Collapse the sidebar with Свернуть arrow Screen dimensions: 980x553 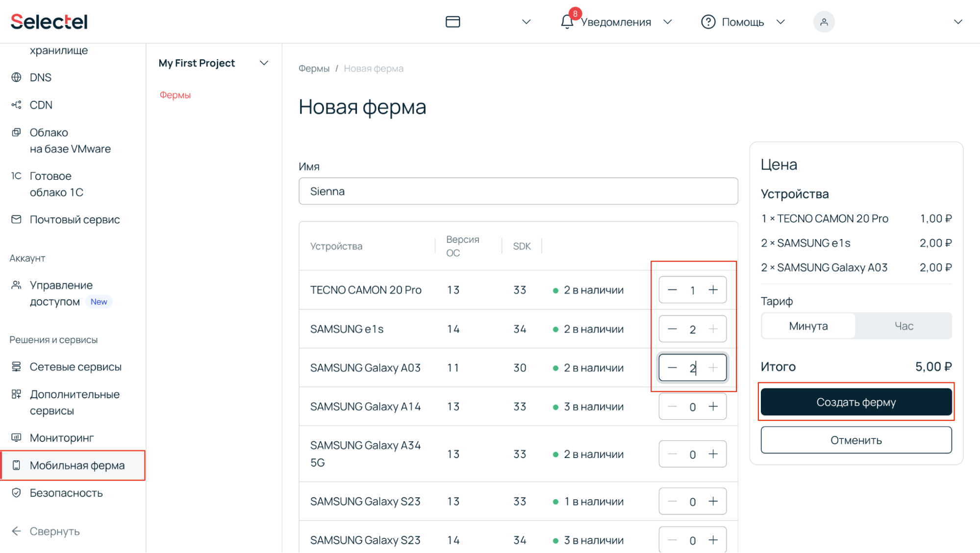[x=17, y=531]
